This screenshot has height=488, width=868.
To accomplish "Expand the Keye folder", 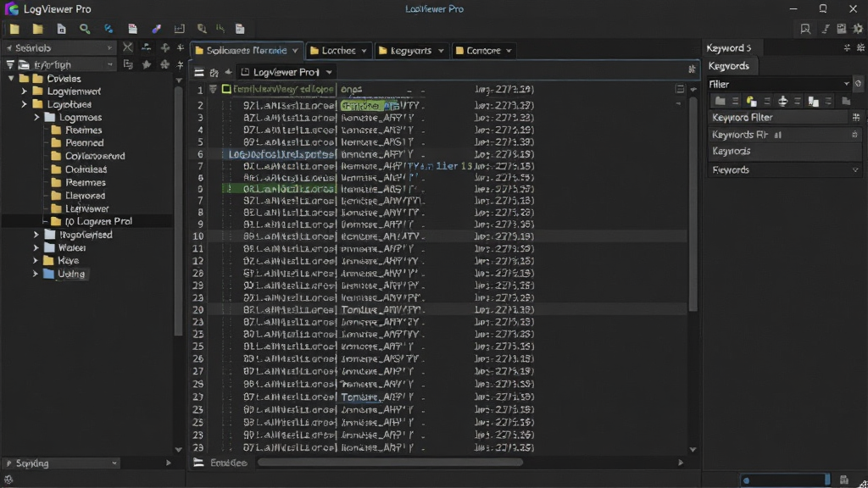I will click(36, 260).
